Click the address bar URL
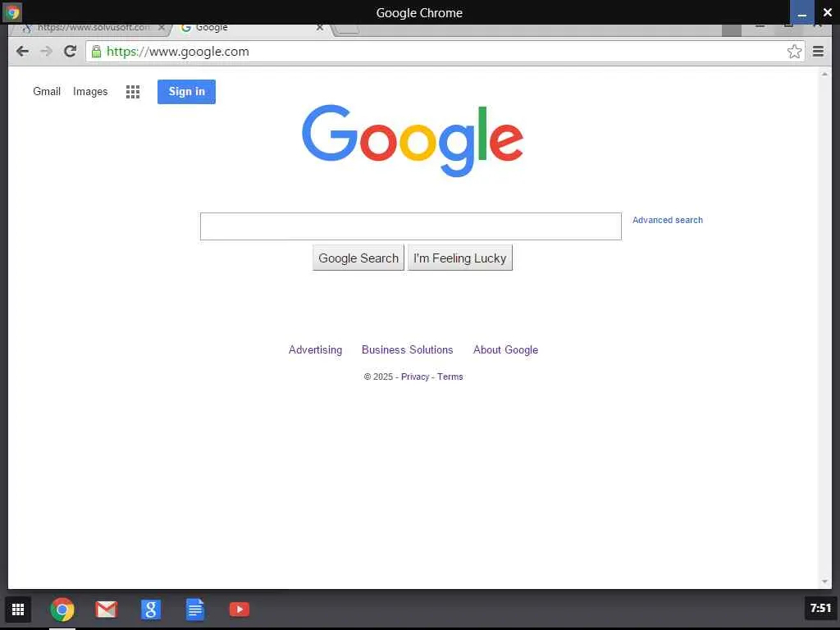This screenshot has width=840, height=630. click(178, 52)
